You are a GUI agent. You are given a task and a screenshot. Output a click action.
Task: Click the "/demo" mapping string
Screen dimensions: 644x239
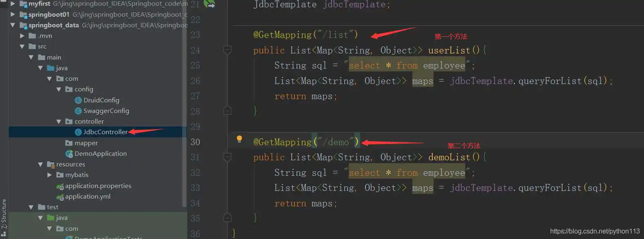click(336, 142)
